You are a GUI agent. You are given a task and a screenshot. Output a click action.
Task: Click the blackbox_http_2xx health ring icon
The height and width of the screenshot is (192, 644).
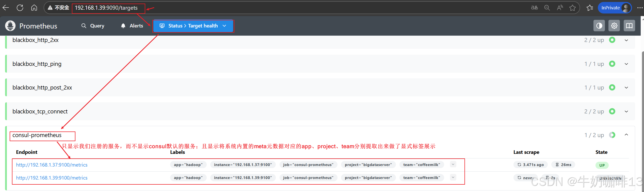[x=612, y=40]
